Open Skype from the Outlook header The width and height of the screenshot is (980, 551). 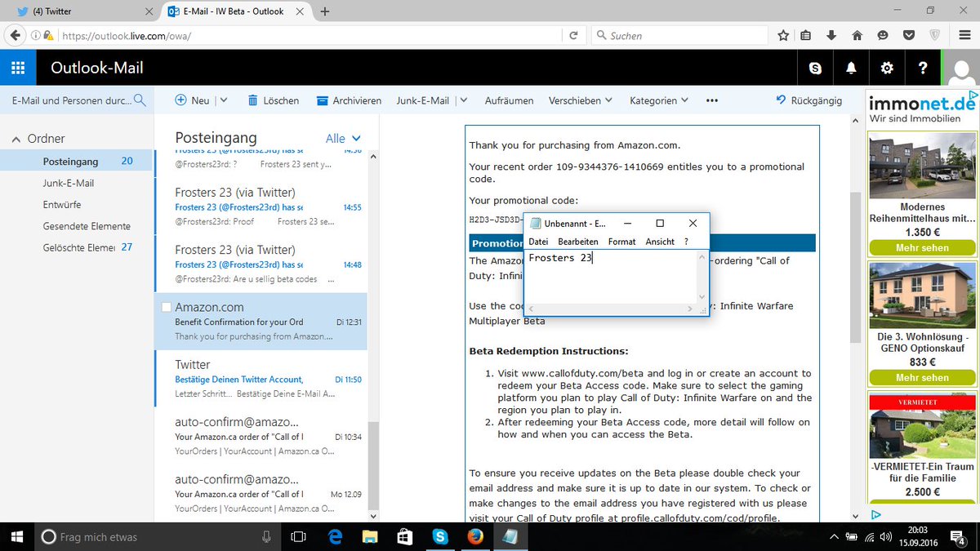tap(815, 69)
